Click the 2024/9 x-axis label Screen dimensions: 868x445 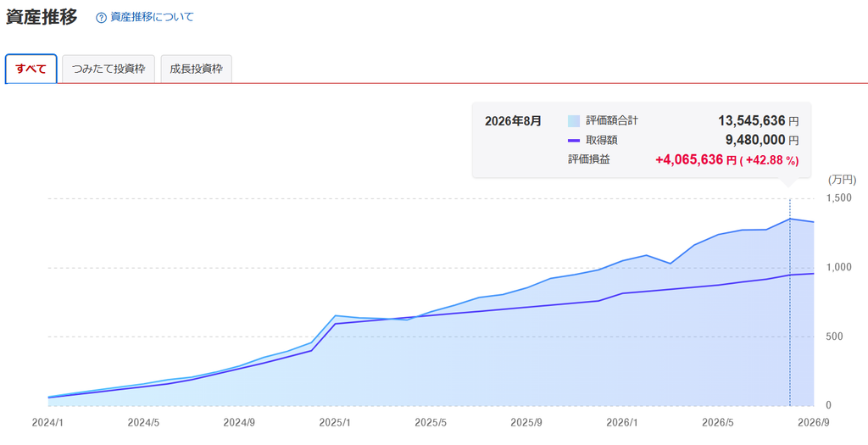239,423
